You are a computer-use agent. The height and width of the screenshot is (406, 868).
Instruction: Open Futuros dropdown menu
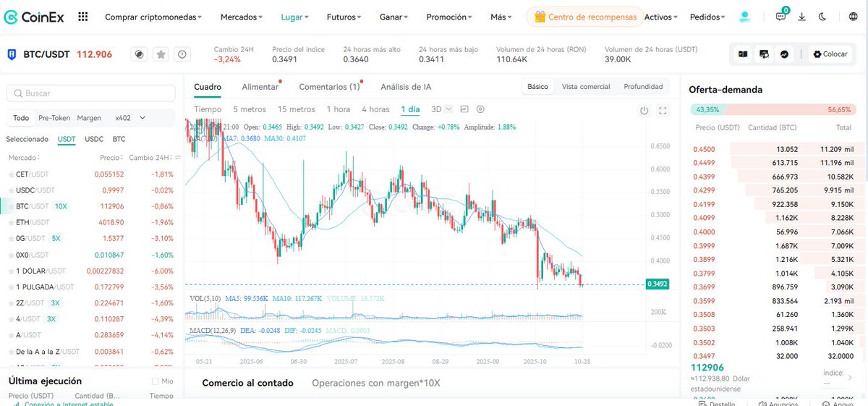(344, 17)
